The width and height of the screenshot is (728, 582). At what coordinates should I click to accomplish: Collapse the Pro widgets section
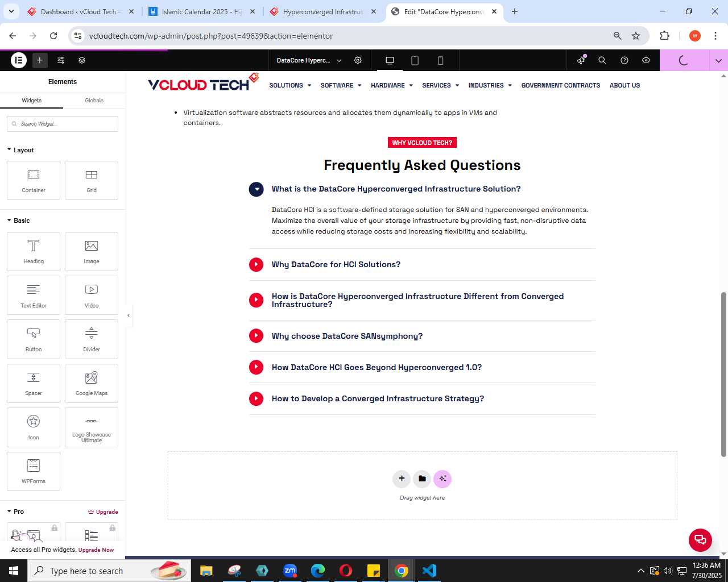click(15, 512)
